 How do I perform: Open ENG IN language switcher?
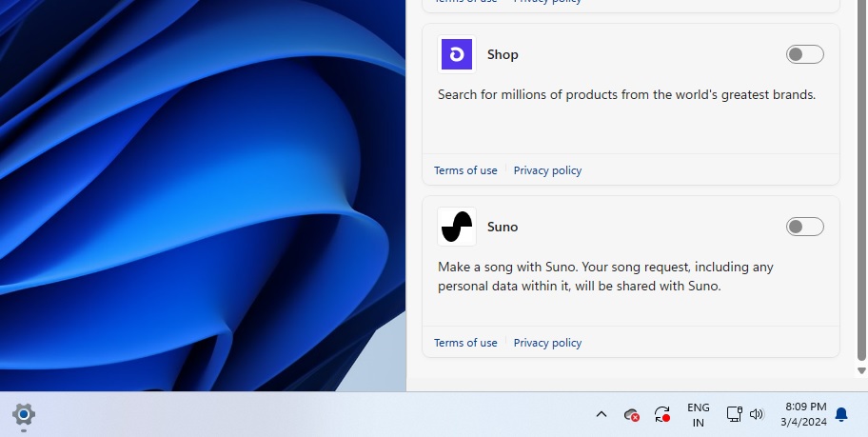[x=699, y=414]
